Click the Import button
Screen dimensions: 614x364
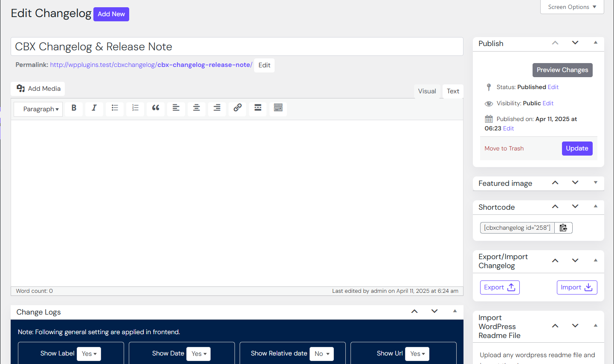coord(577,287)
